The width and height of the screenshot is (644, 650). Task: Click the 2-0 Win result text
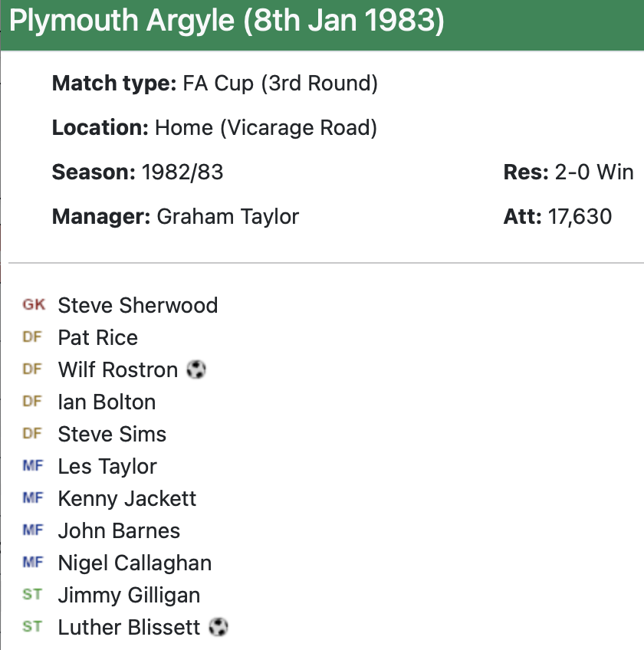[592, 172]
